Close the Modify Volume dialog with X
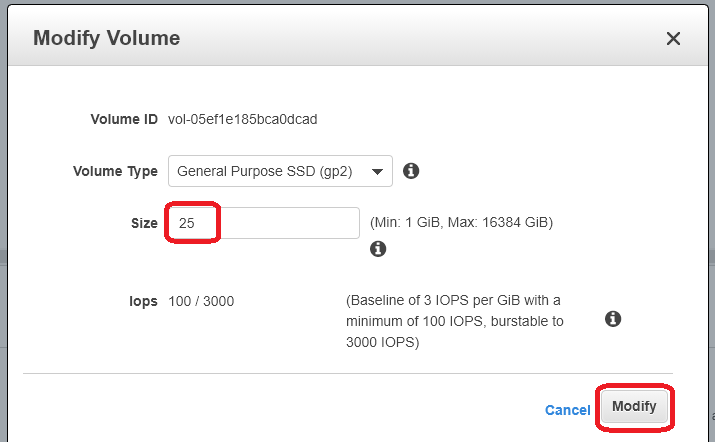This screenshot has height=442, width=715. [673, 39]
